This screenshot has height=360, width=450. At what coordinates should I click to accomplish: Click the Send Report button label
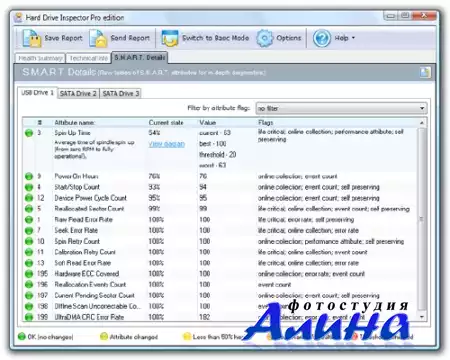pos(130,38)
